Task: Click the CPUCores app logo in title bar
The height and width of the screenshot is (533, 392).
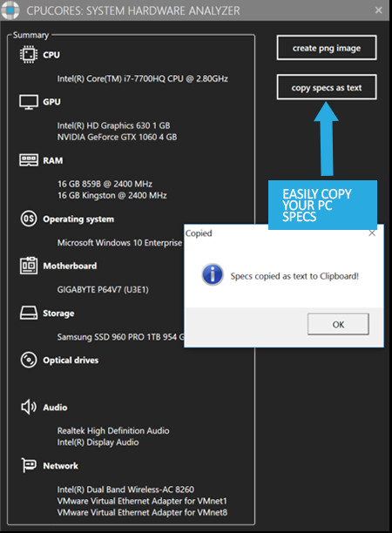Action: coord(10,10)
